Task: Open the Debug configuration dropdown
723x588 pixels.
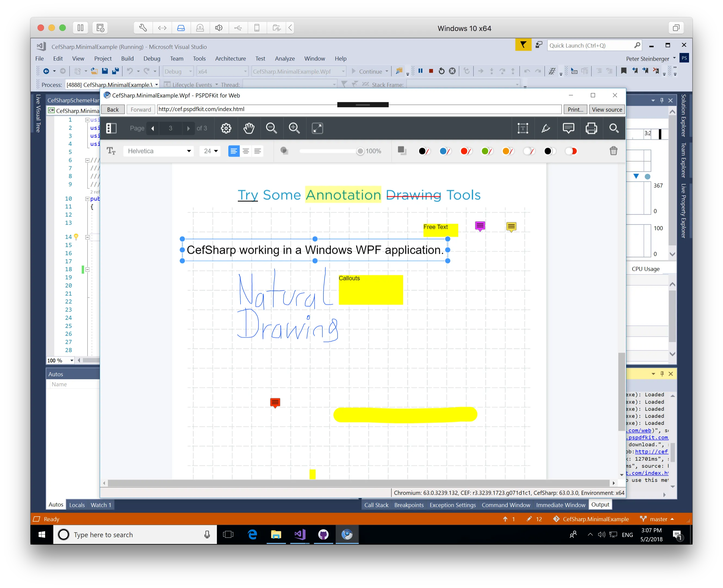Action: [x=178, y=71]
